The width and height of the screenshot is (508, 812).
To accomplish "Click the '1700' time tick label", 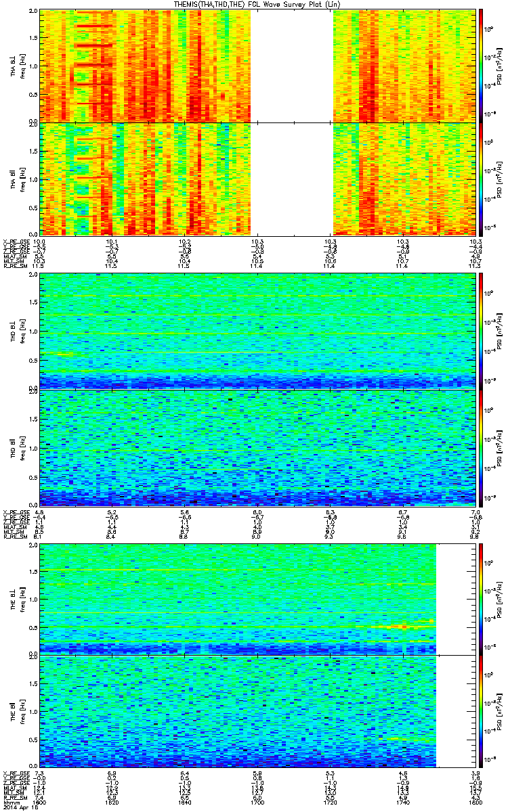I will pos(258,803).
